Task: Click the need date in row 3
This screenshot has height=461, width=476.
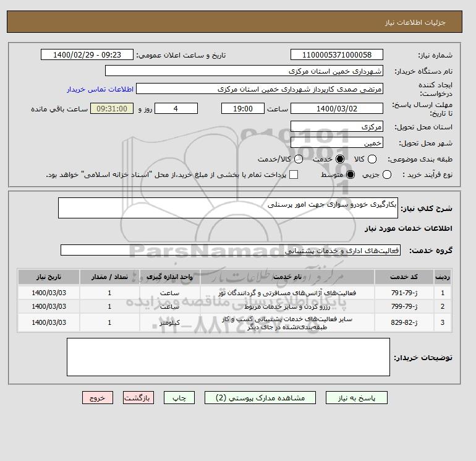Action: pos(49,323)
